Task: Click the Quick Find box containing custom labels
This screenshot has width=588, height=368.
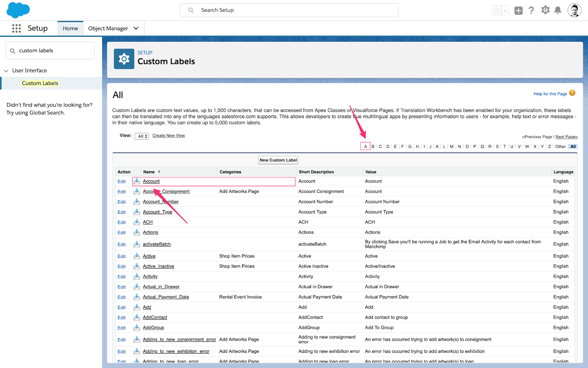Action: (x=50, y=50)
